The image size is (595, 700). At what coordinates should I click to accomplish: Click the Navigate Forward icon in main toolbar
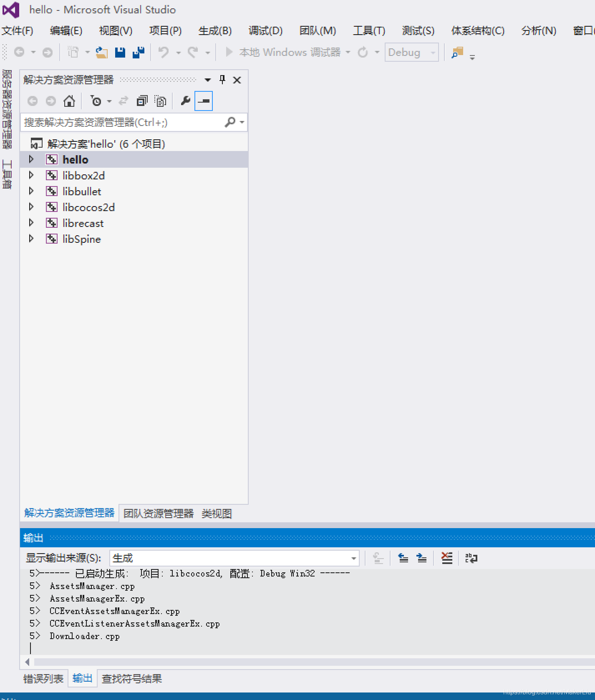(48, 52)
